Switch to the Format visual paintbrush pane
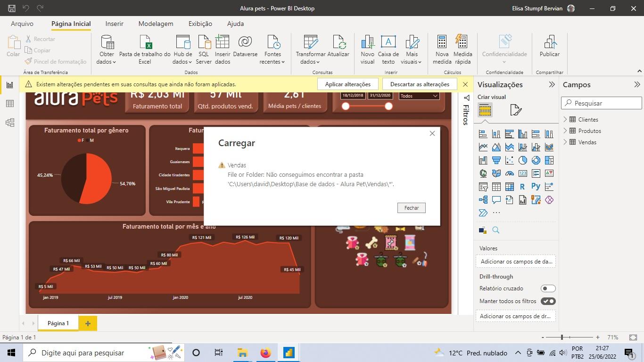This screenshot has height=362, width=644. click(x=516, y=110)
